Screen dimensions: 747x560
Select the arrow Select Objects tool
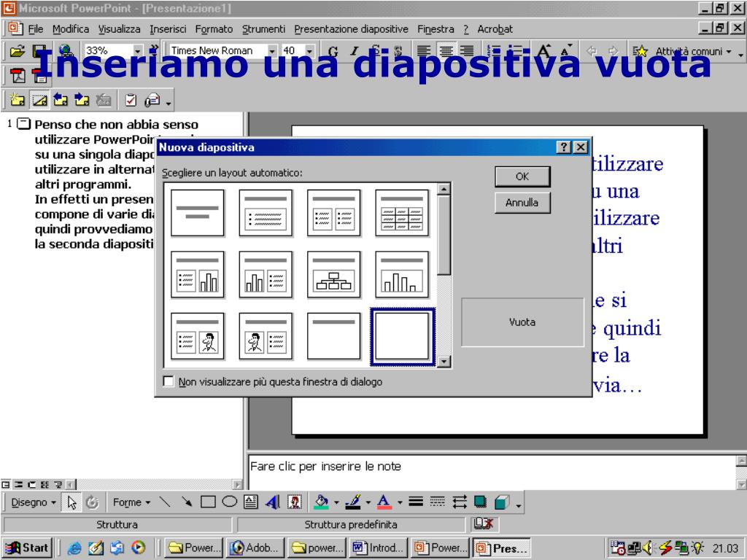[x=72, y=502]
